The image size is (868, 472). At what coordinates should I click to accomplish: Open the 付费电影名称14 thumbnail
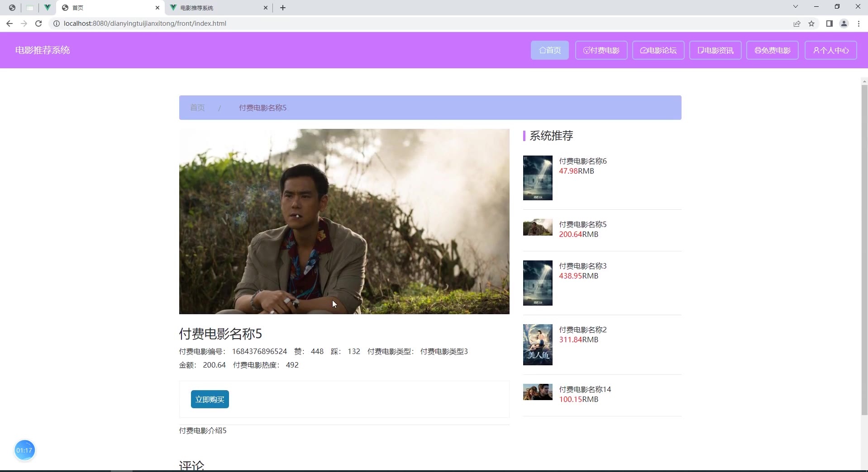tap(538, 392)
